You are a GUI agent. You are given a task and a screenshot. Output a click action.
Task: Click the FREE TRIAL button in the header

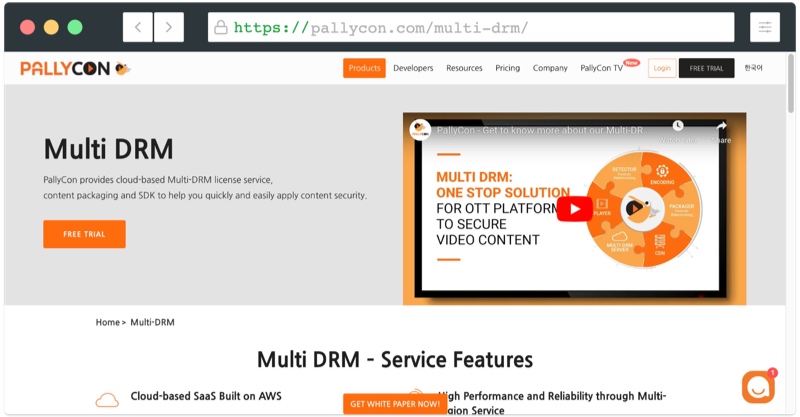pyautogui.click(x=707, y=68)
